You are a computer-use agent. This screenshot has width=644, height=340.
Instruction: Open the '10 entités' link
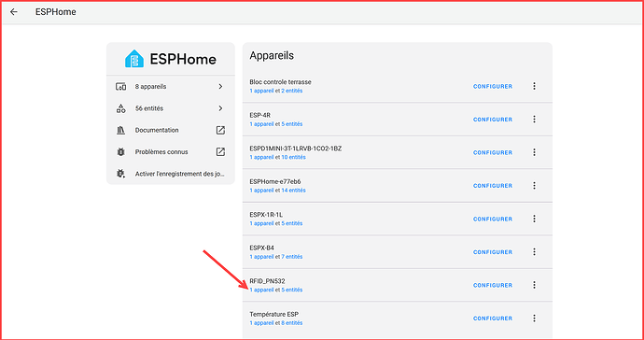point(294,157)
